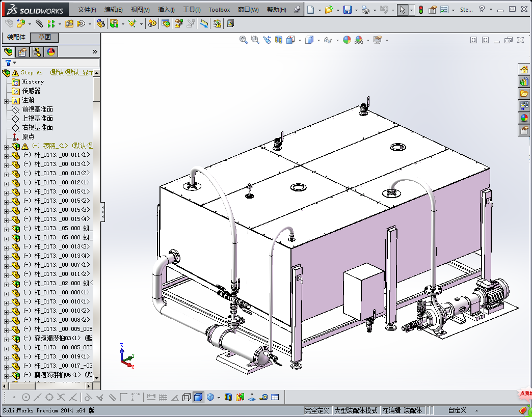Collapse the left panel with splitter handle
The image size is (532, 417).
click(102, 211)
